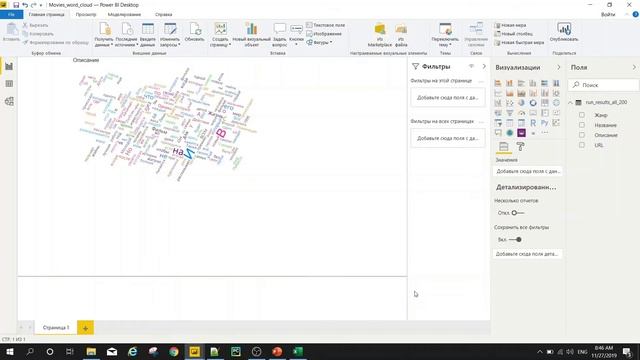This screenshot has height=360, width=640.
Task: Click Войти sign-in link
Action: pos(608,14)
